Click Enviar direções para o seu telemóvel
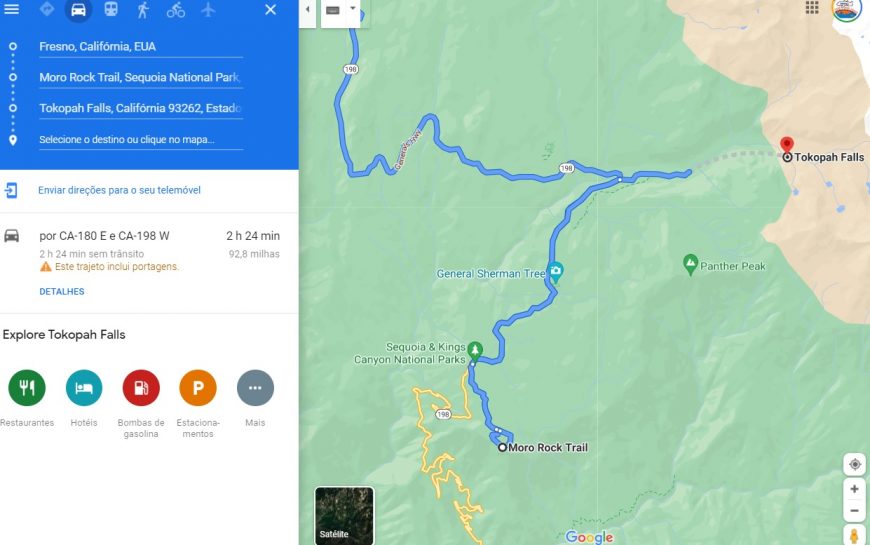This screenshot has width=870, height=545. [x=119, y=190]
